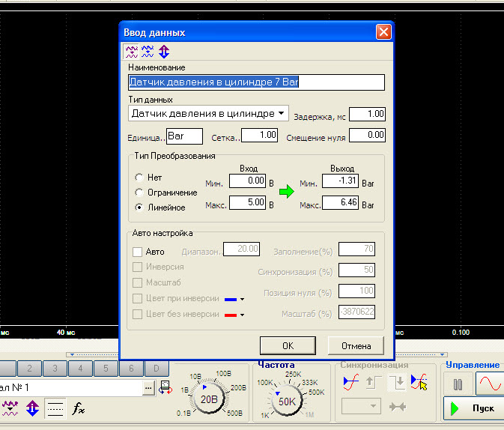Click the Диапазон field 20.00
This screenshot has width=504, height=430.
pyautogui.click(x=241, y=249)
